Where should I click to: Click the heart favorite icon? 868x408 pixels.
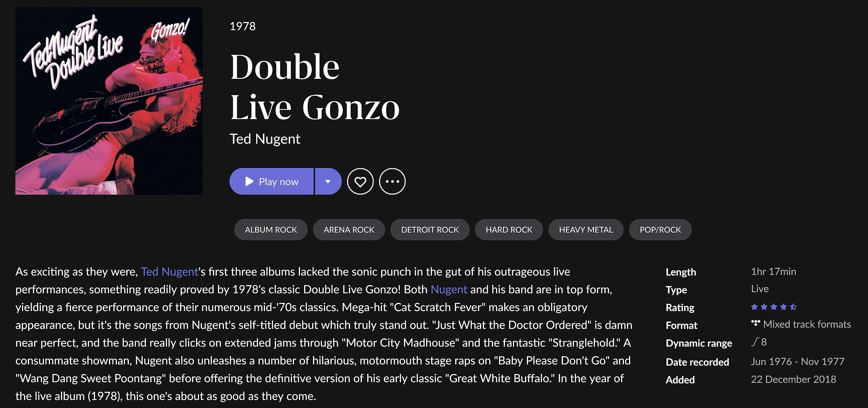pos(360,181)
